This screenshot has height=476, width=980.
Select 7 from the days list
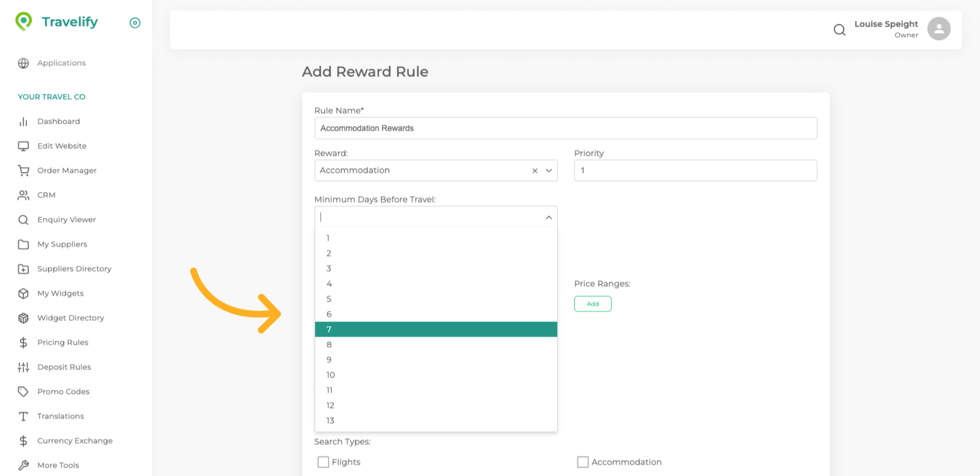pos(435,329)
